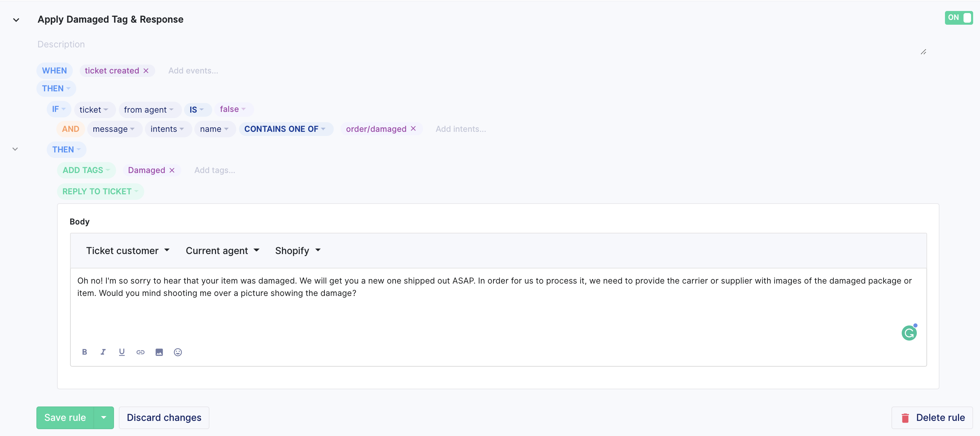Open the REPLY TO TICKET action dropdown
The width and height of the screenshot is (980, 436).
[x=100, y=191]
